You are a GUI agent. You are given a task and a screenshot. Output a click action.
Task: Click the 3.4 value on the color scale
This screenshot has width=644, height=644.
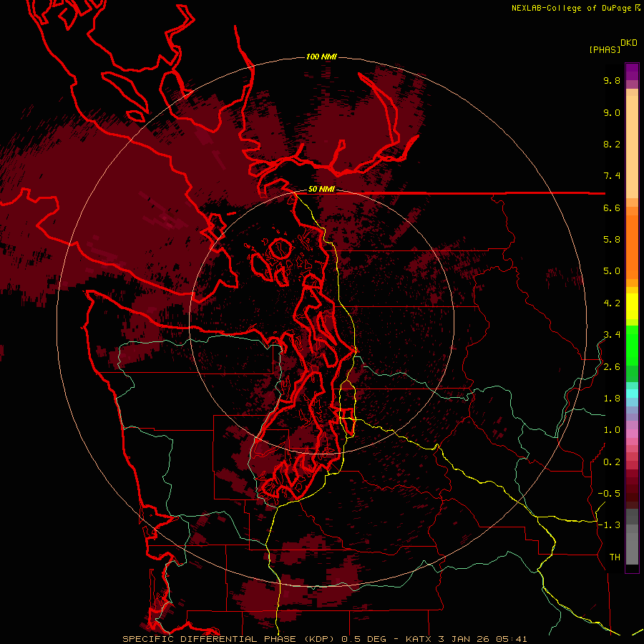[x=612, y=335]
